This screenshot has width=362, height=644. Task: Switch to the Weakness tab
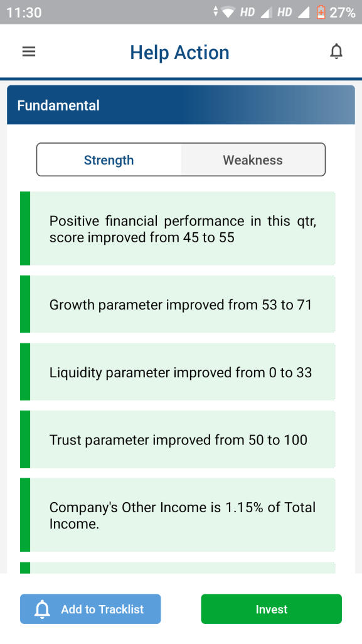(x=253, y=159)
